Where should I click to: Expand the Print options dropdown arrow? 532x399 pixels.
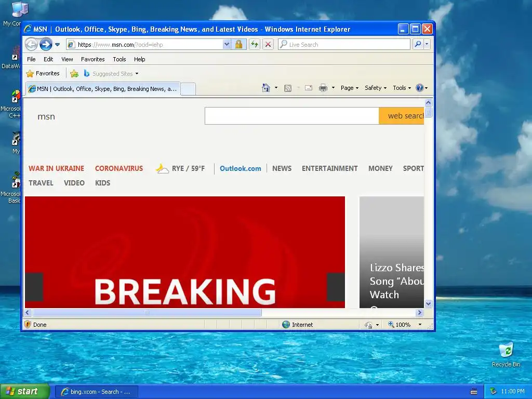pos(333,88)
